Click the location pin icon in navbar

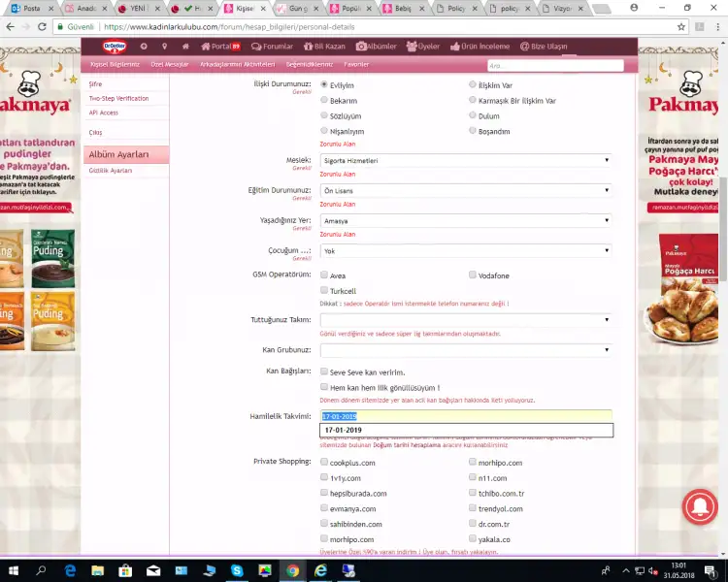coord(164,46)
